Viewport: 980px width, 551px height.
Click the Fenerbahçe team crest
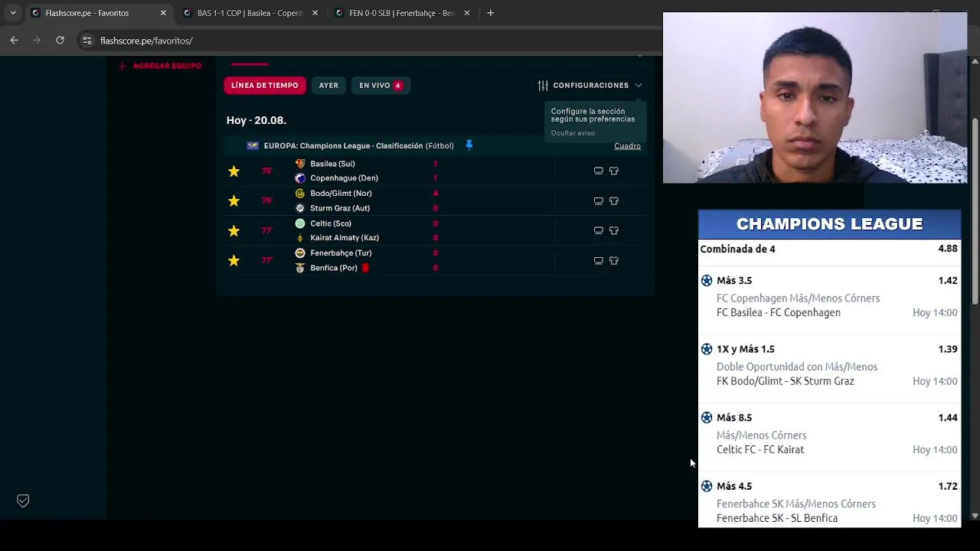(300, 253)
